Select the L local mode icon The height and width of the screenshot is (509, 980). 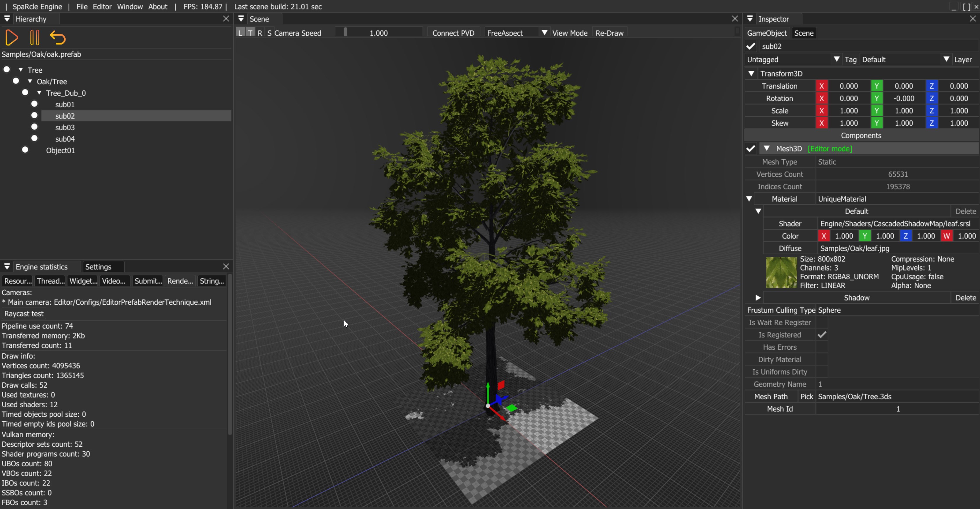pos(240,33)
